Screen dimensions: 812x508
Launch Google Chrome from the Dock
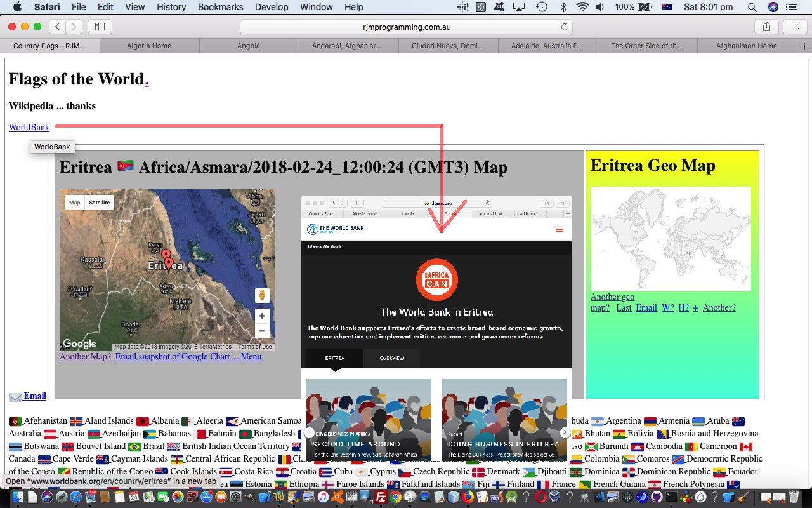(x=396, y=497)
